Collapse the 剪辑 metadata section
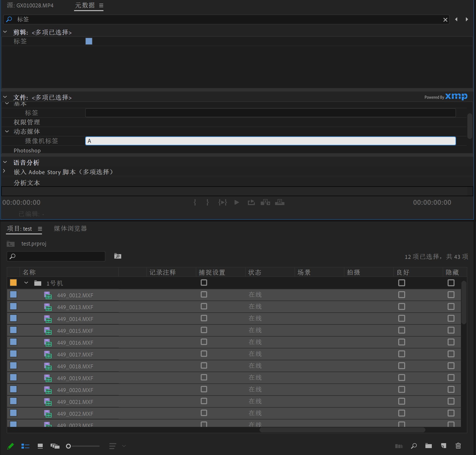This screenshot has width=476, height=455. tap(5, 32)
